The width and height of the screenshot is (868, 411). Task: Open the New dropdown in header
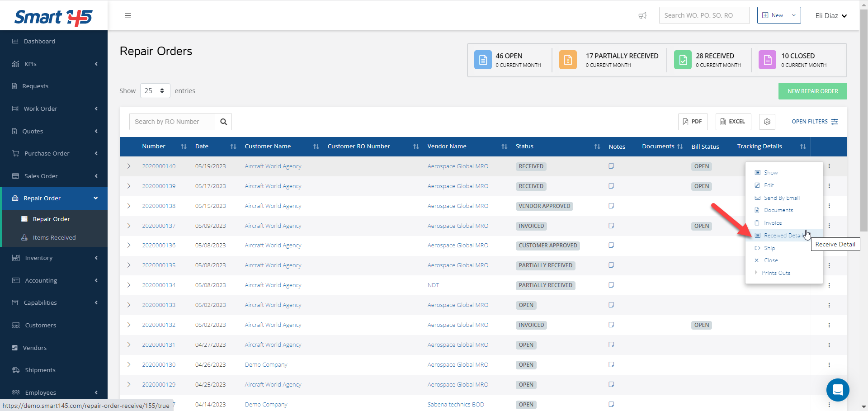click(x=778, y=15)
